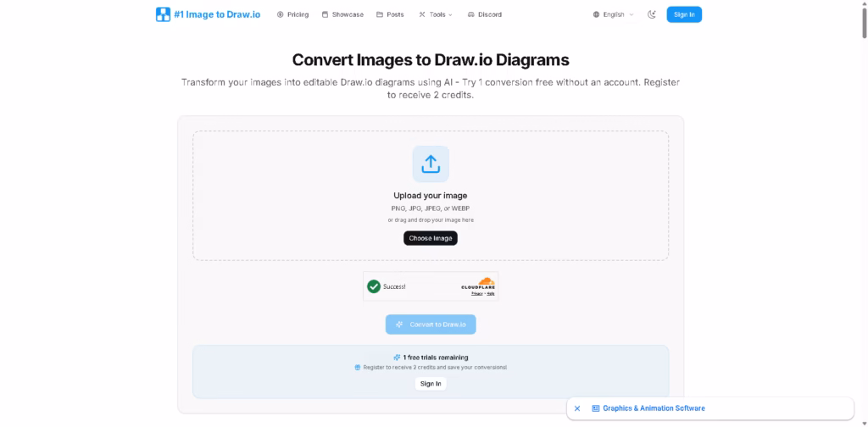Viewport: 868px width, 427px height.
Task: Click the 'Upload your image' text
Action: (430, 196)
